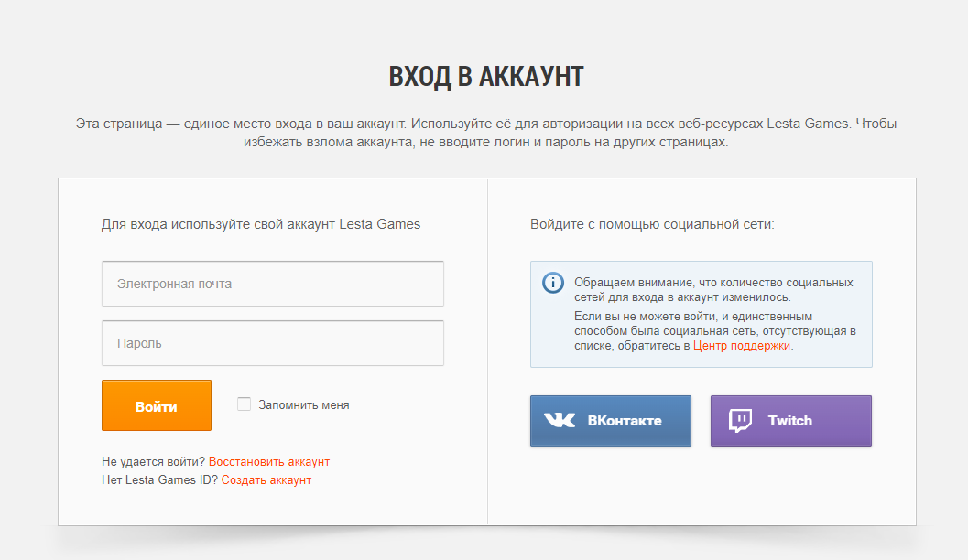The height and width of the screenshot is (560, 968).
Task: Click the ВХОД В АККАУНТ heading
Action: [485, 77]
